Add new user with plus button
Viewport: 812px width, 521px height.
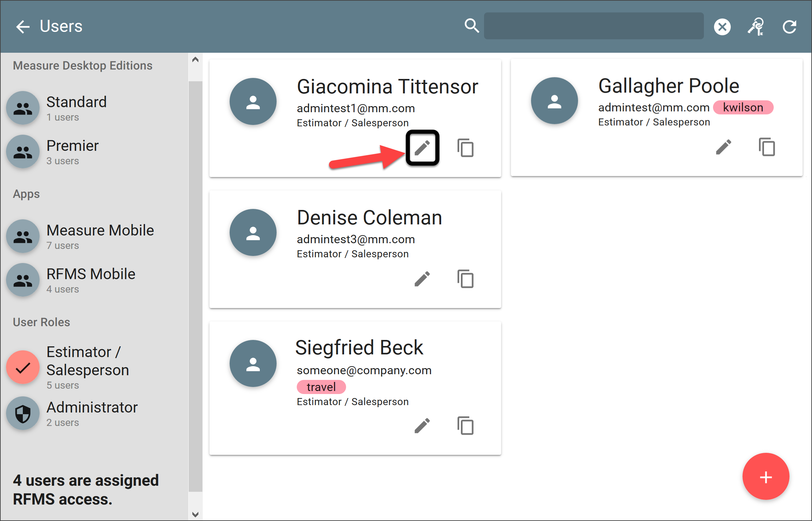766,477
